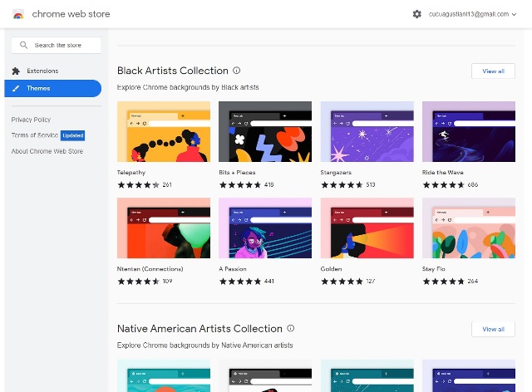532x392 pixels.
Task: Open the Telepathy theme thumbnail
Action: 164,131
